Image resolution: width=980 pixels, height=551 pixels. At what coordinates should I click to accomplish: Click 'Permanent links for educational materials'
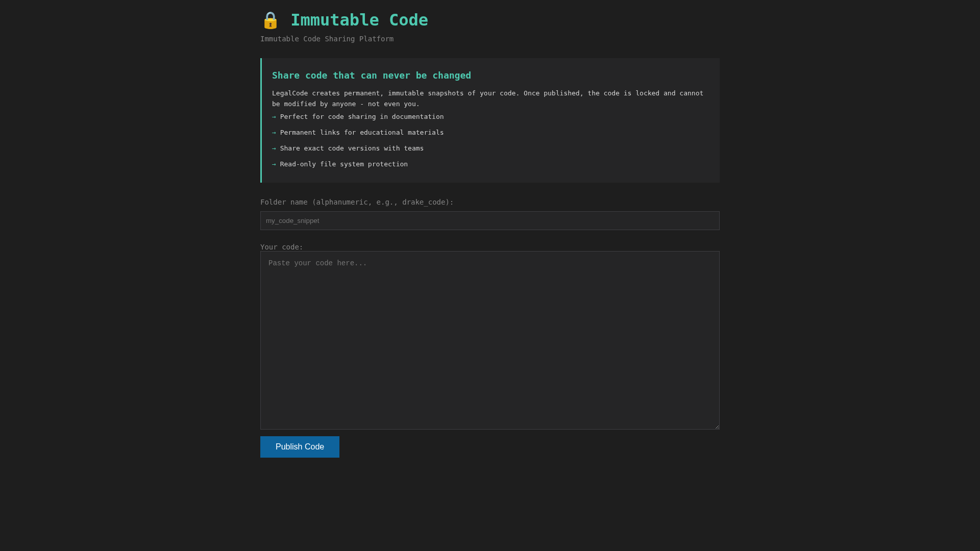point(362,133)
